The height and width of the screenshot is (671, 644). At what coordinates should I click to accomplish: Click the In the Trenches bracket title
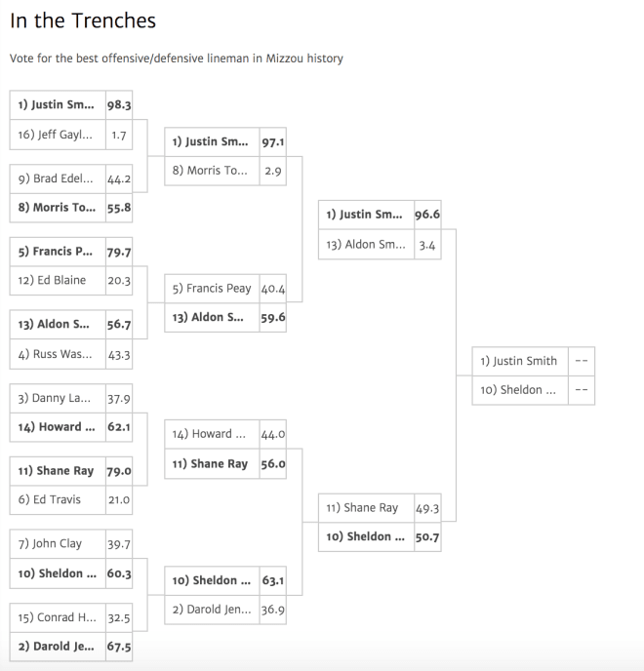pos(83,20)
